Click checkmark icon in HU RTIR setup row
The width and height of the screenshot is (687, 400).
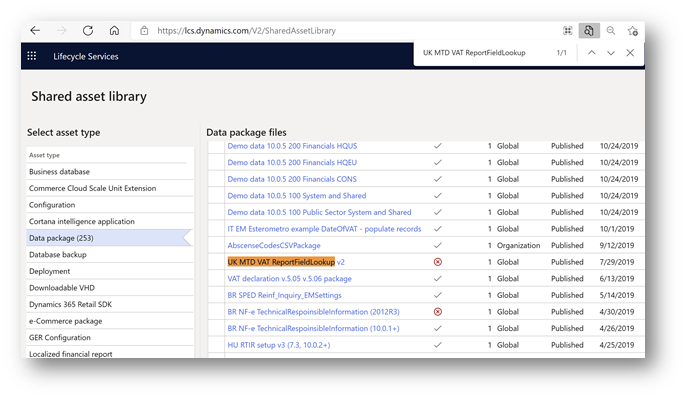pos(438,345)
